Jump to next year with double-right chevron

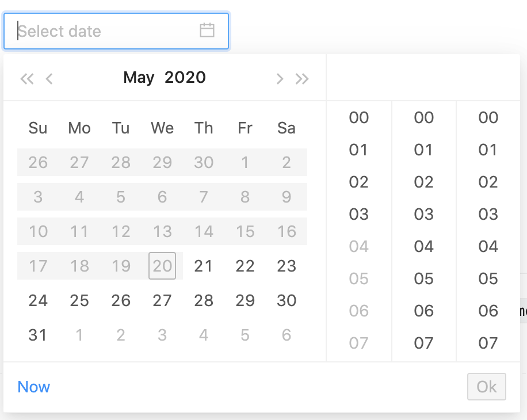(302, 78)
